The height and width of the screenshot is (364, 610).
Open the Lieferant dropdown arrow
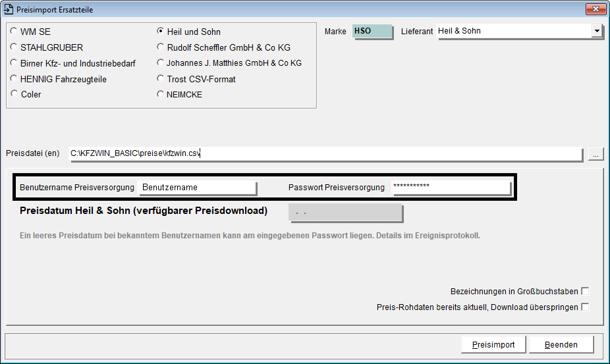(x=597, y=31)
